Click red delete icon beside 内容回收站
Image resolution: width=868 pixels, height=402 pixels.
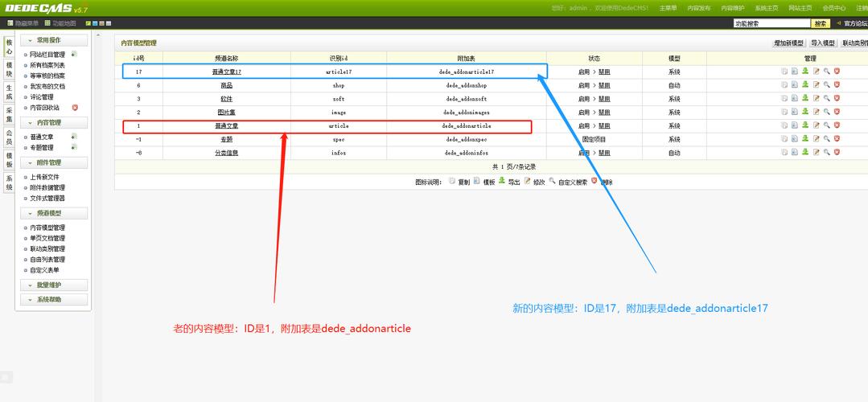(75, 107)
